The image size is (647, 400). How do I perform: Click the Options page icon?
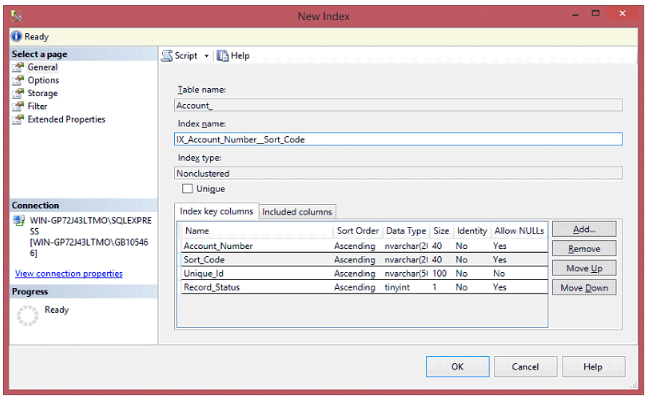(x=18, y=80)
